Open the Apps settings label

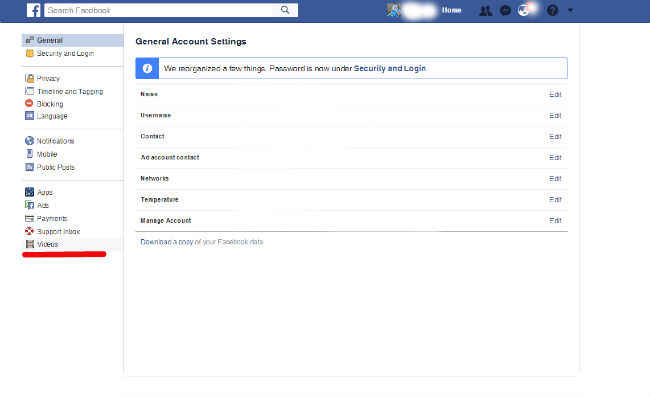[45, 192]
